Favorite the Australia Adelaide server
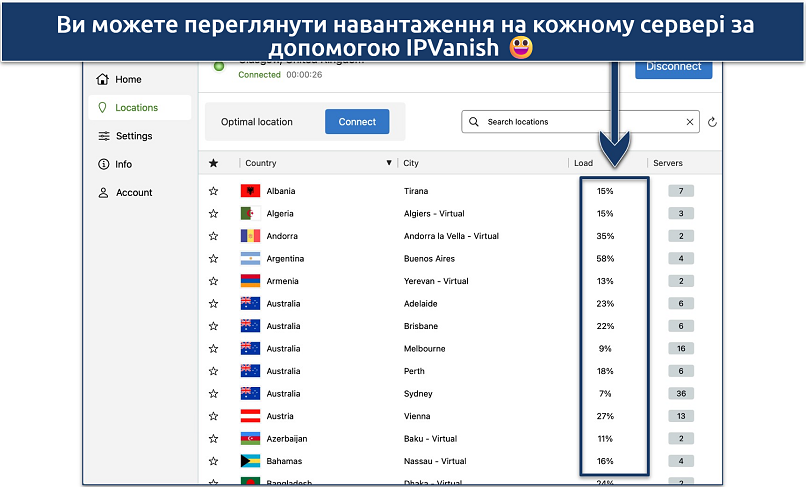Screen dimensions: 806x487 (213, 303)
